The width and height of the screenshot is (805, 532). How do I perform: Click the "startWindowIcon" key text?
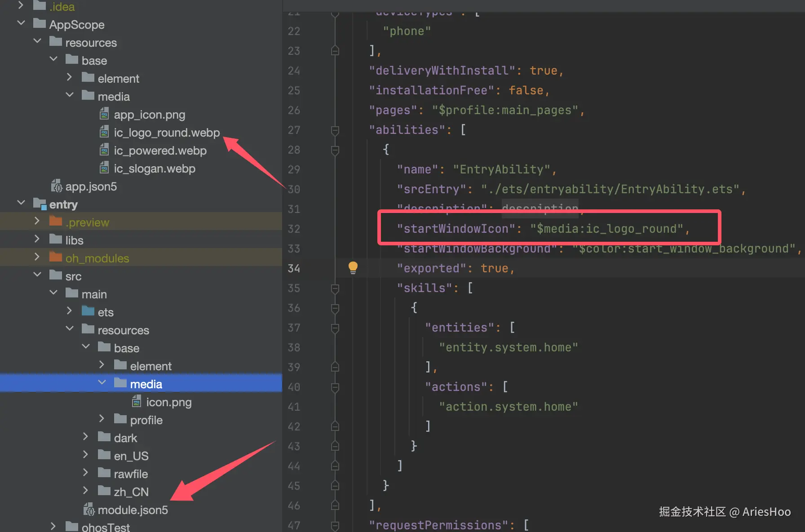click(x=456, y=229)
